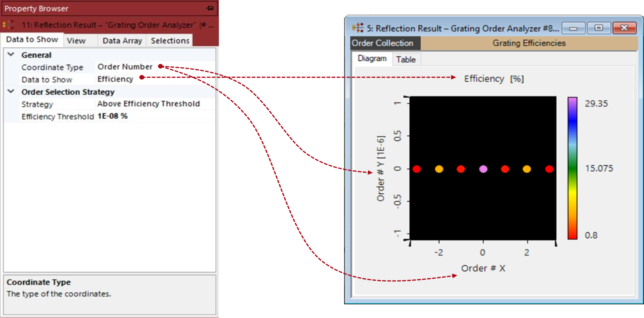Click the efficiency color scale bar

pos(572,168)
